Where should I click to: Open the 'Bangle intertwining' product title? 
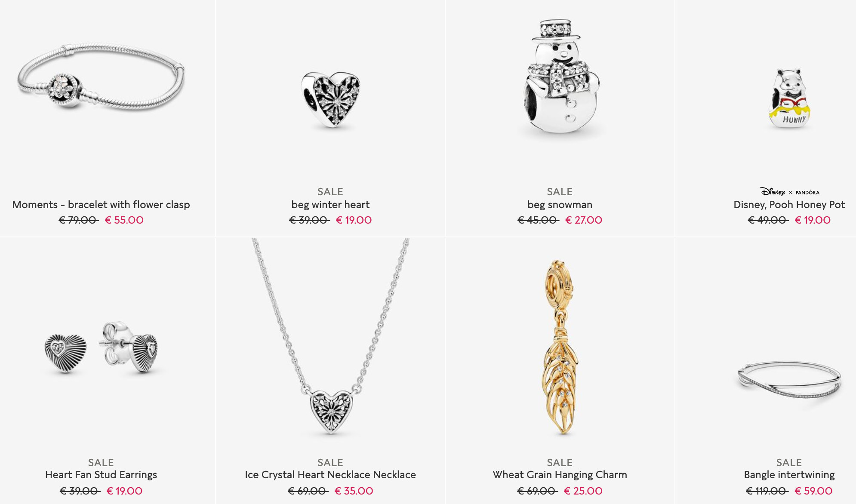(789, 475)
